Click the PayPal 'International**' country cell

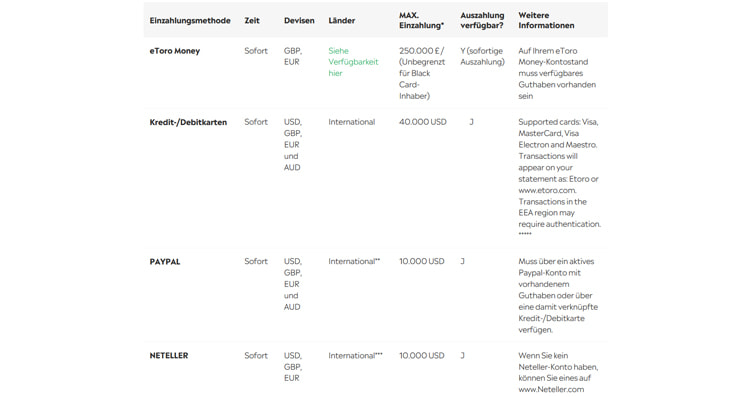coord(354,261)
